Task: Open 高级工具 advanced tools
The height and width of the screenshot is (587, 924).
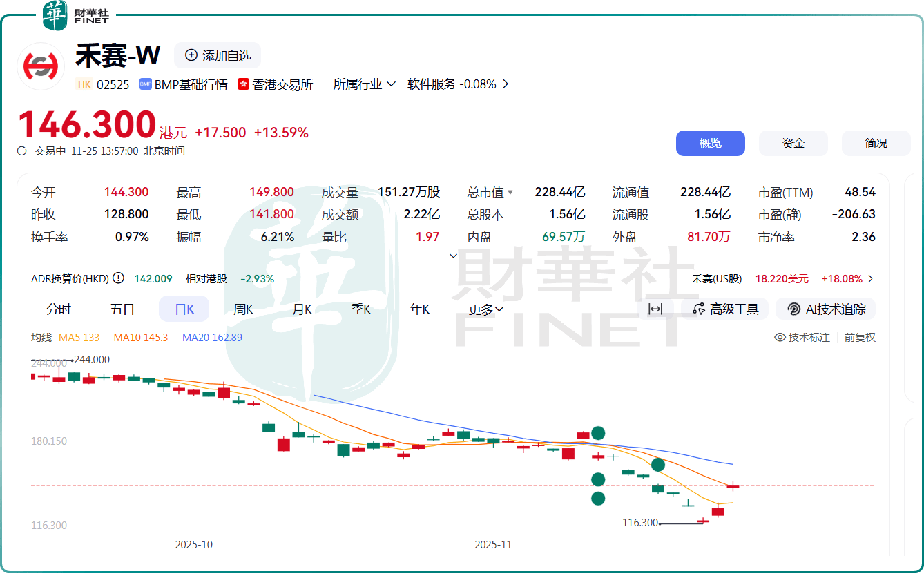Action: pos(725,309)
